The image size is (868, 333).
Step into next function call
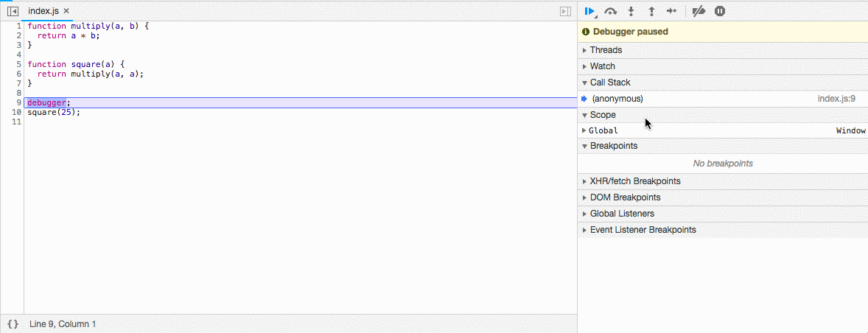[x=631, y=11]
